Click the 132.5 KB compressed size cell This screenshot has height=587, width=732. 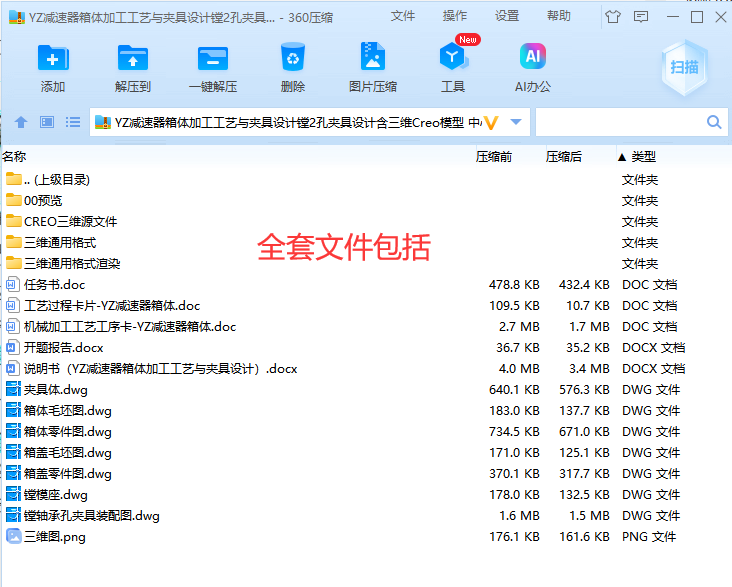tap(584, 495)
